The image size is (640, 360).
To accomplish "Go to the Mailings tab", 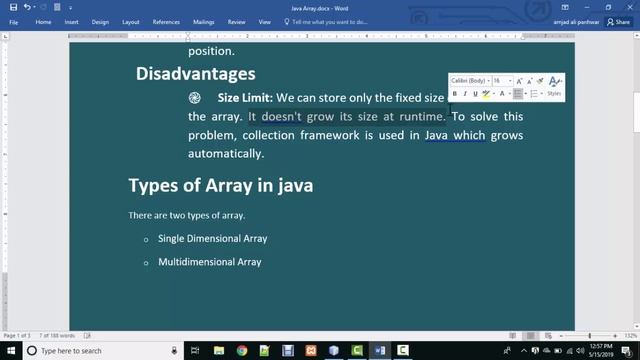I will (x=204, y=22).
